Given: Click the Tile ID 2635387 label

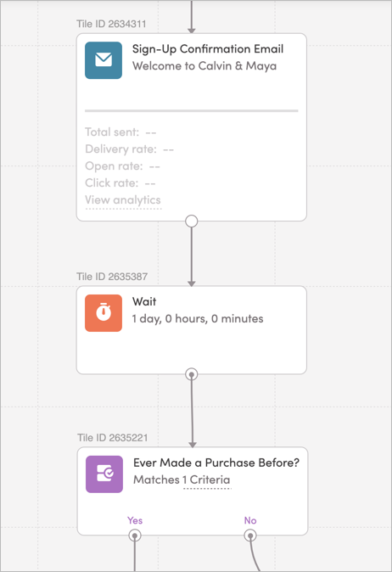Looking at the screenshot, I should pos(112,277).
